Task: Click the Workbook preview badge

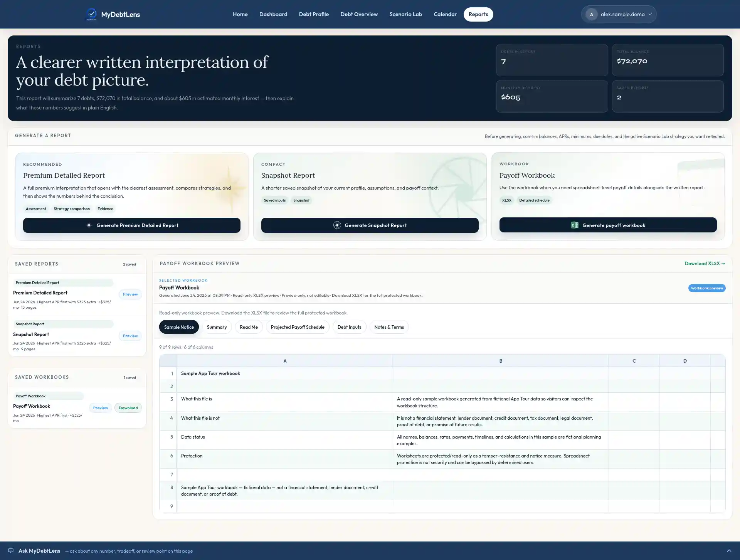Action: coord(707,288)
